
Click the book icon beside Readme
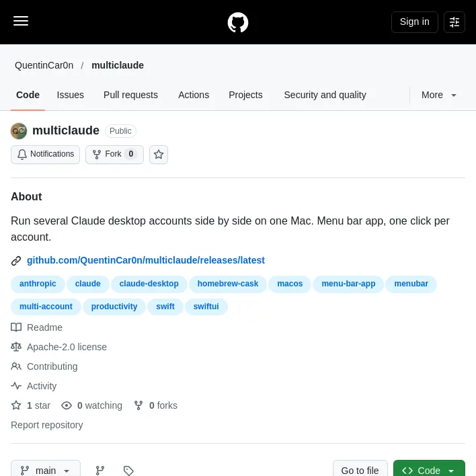coord(16,327)
